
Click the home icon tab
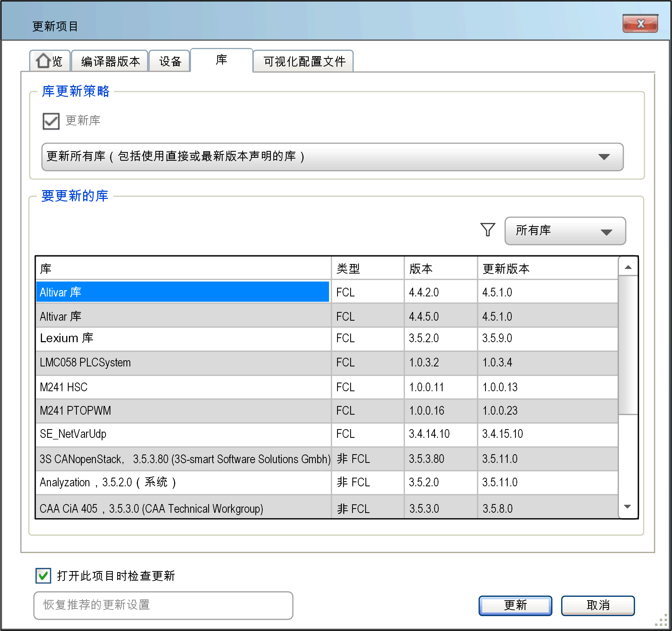coord(49,61)
